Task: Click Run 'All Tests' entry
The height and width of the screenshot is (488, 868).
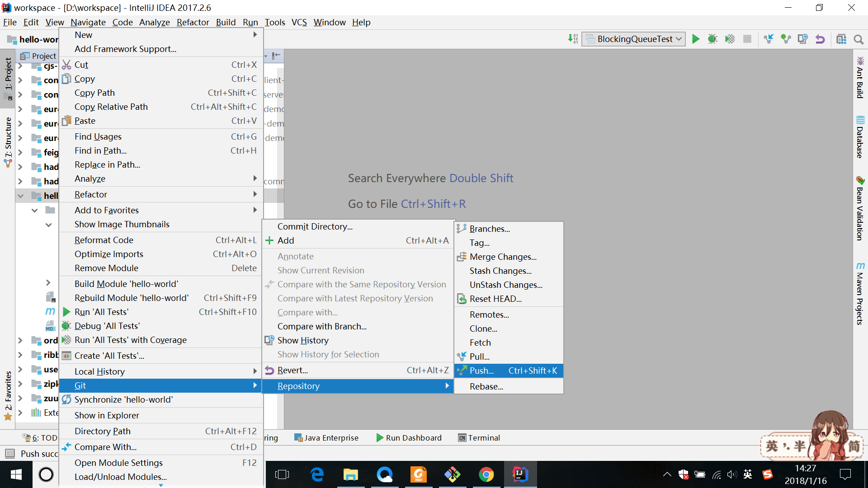Action: pyautogui.click(x=161, y=312)
